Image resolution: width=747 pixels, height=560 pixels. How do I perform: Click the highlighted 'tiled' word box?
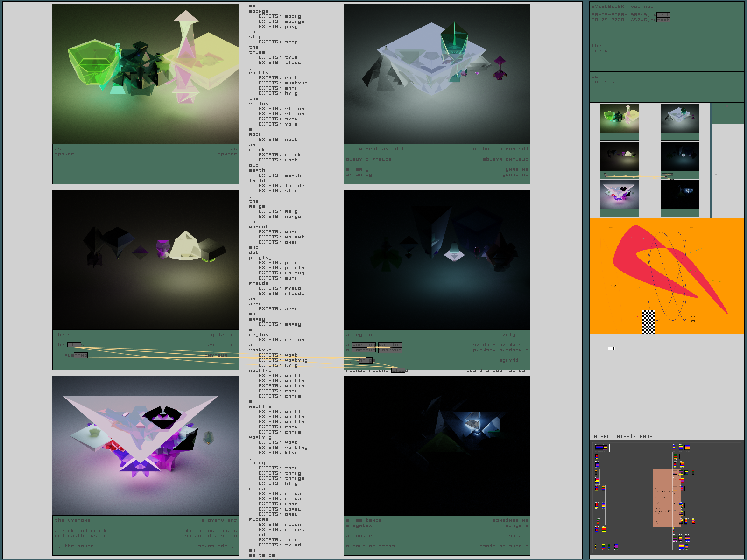point(398,371)
